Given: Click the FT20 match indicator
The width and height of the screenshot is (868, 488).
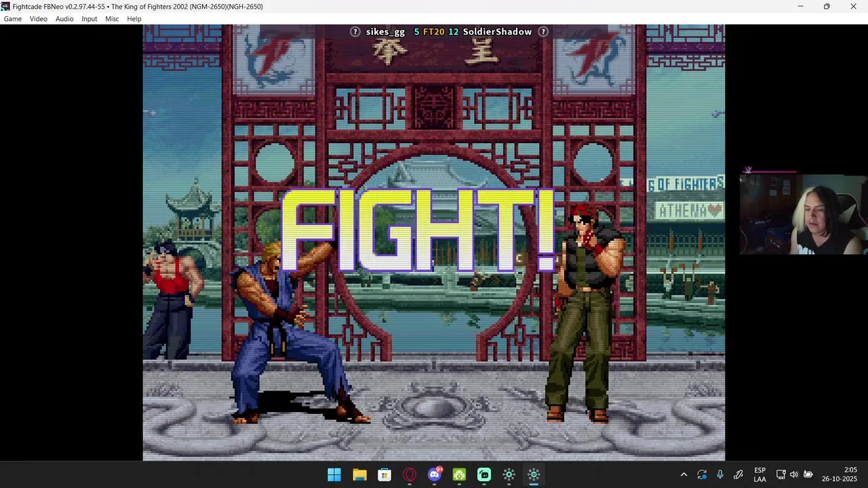Looking at the screenshot, I should click(433, 32).
